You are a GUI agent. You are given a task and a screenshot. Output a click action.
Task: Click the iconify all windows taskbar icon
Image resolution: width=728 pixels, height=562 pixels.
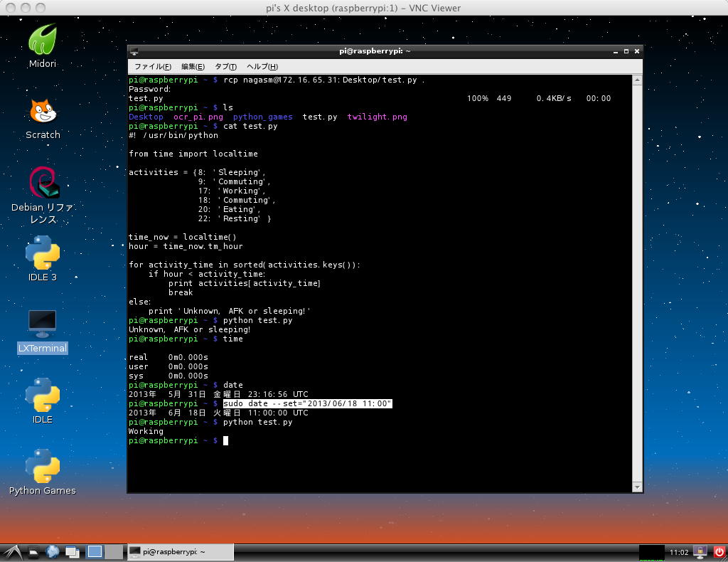(72, 551)
